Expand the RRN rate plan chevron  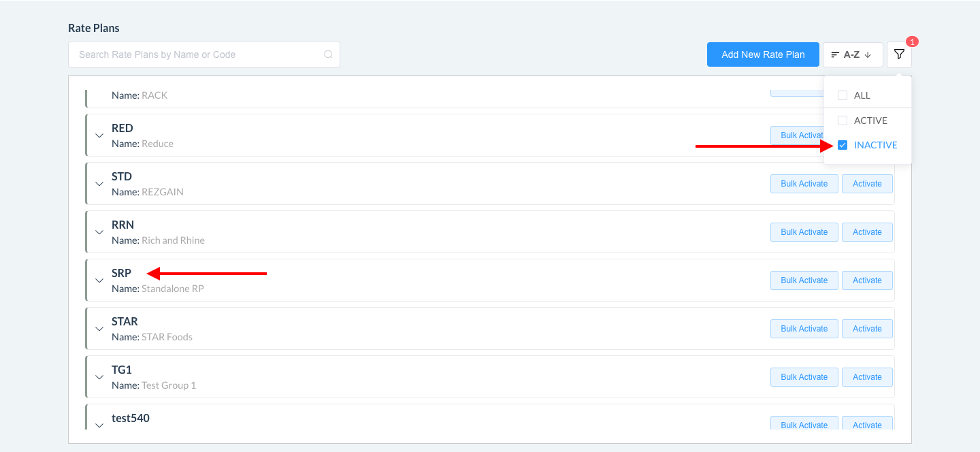(x=99, y=232)
